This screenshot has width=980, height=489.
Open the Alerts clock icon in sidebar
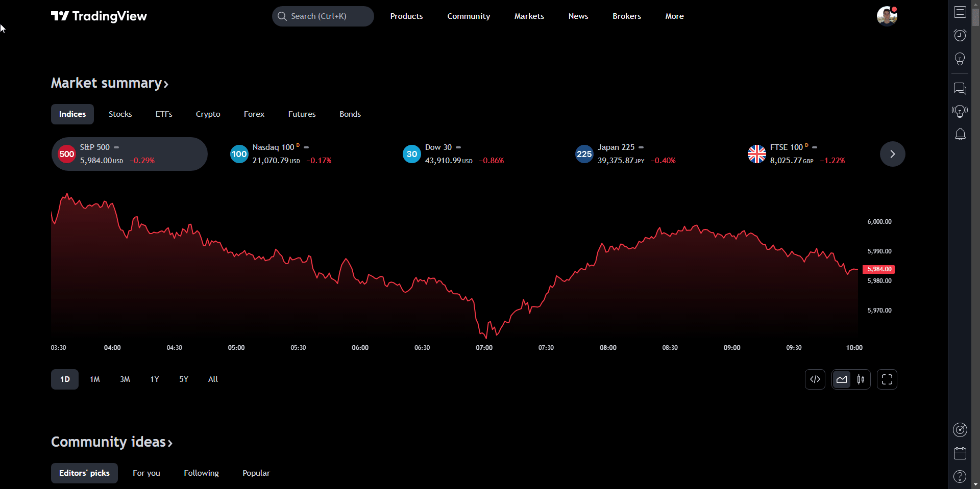960,35
